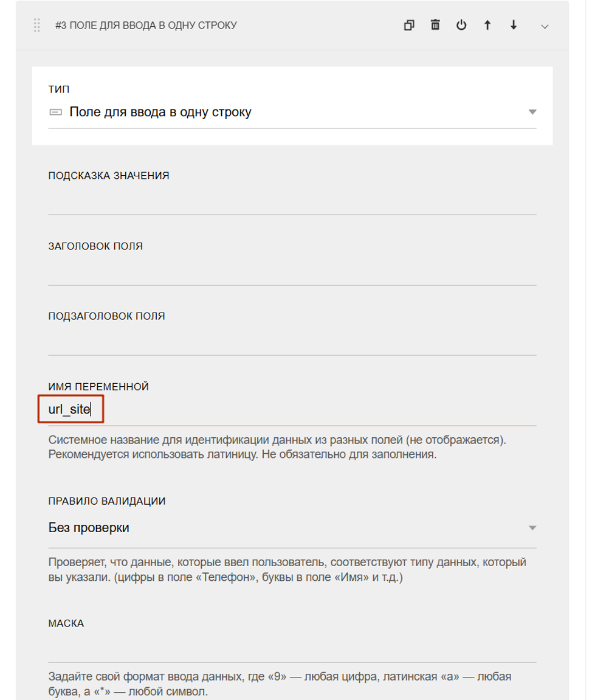Collapse field #3 with chevron
592x700 pixels.
pyautogui.click(x=544, y=26)
